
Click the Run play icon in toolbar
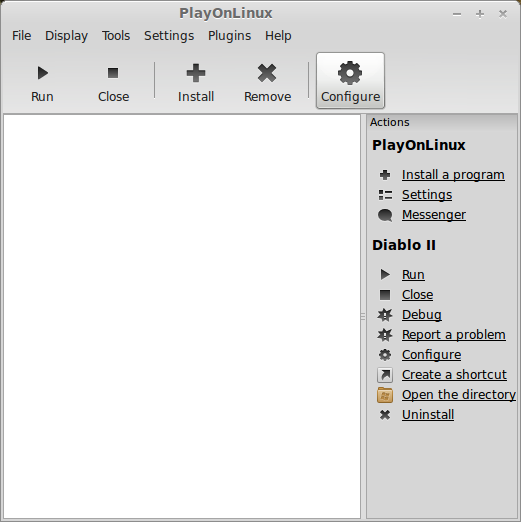(43, 73)
